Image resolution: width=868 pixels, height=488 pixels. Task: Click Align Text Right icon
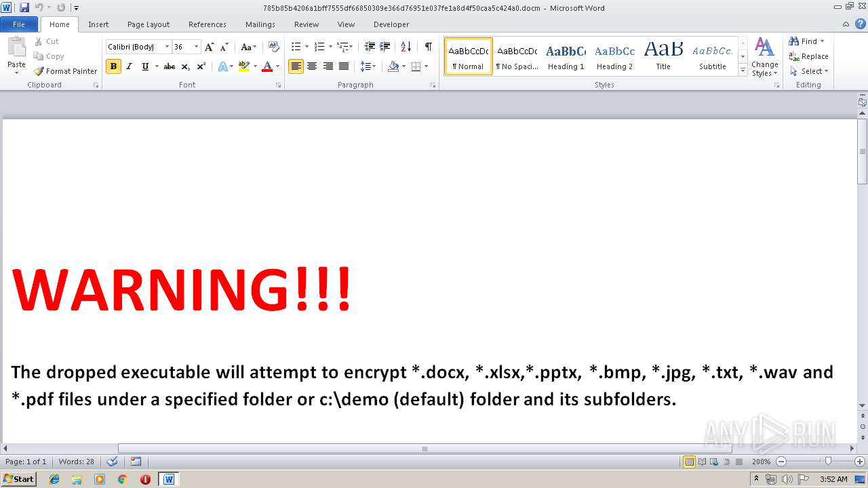tap(328, 66)
